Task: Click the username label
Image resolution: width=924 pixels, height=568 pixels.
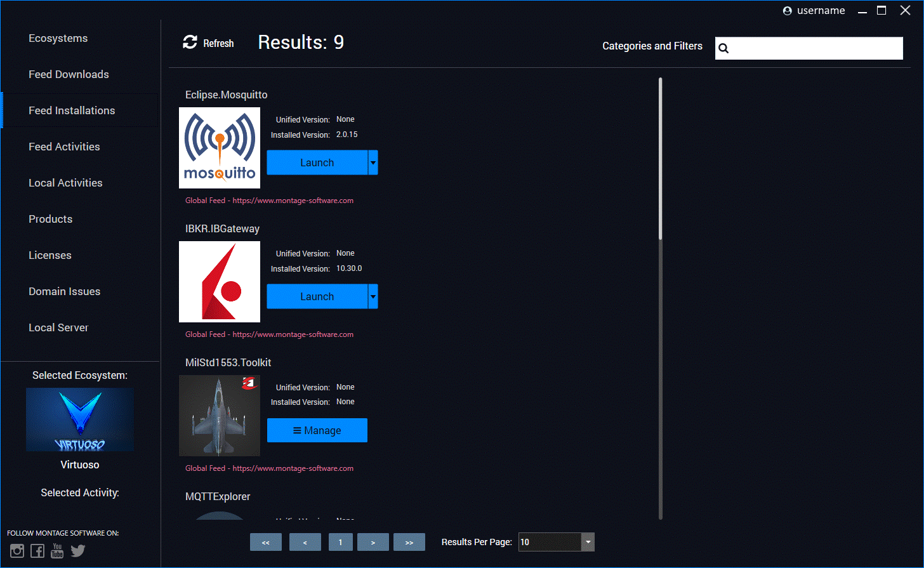Action: click(821, 11)
